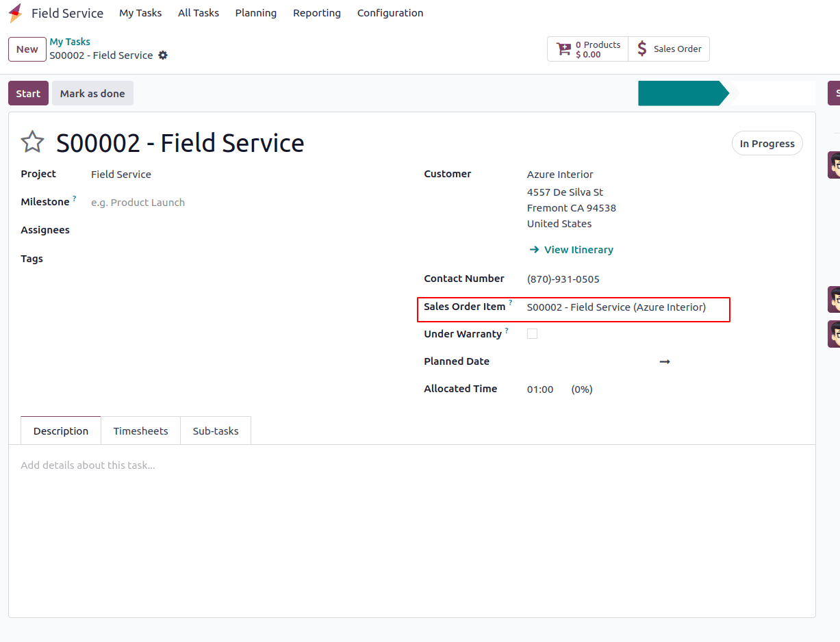Click the Field Service app logo icon
Image resolution: width=840 pixels, height=642 pixels.
pos(15,13)
